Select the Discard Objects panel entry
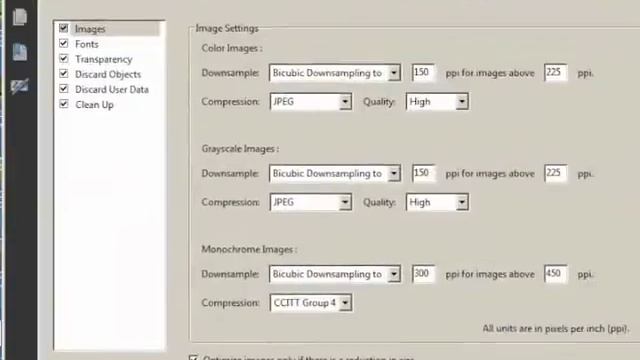Image resolution: width=640 pixels, height=360 pixels. (x=108, y=74)
